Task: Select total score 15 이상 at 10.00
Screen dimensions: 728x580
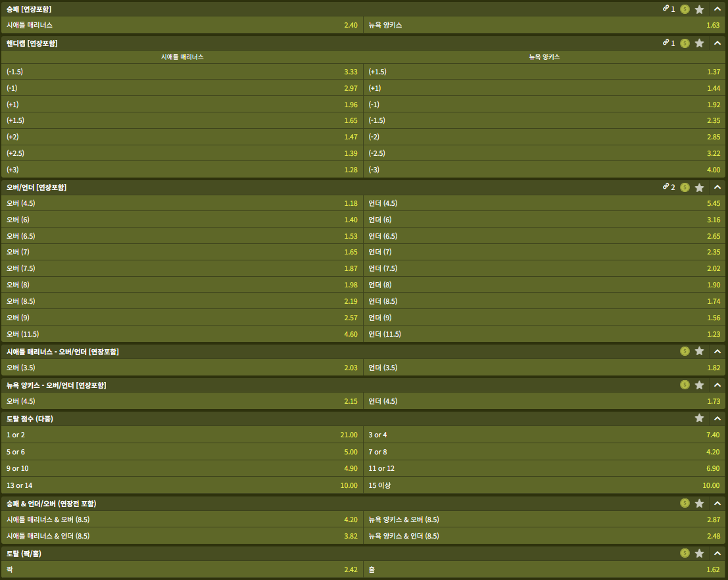Action: [545, 485]
